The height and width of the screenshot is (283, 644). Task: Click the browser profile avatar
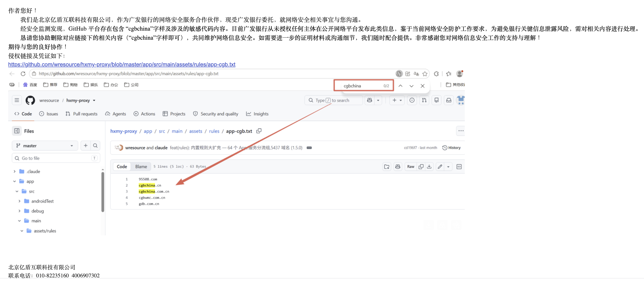coord(459,74)
